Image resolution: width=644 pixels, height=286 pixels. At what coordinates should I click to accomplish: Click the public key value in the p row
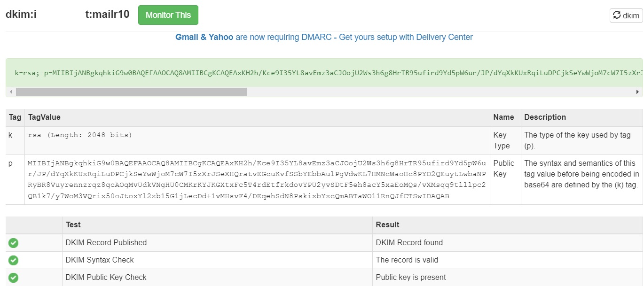[257, 179]
